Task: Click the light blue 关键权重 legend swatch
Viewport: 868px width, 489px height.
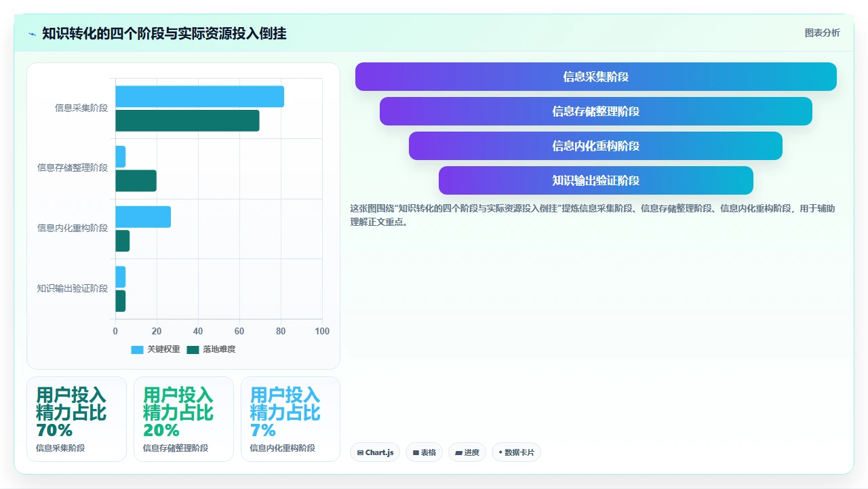Action: point(138,350)
